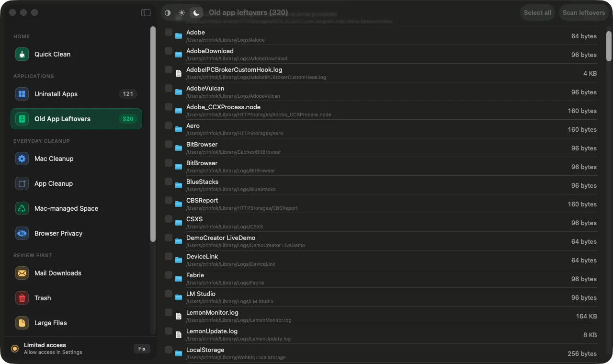Click the Browser Privacy eye icon
The height and width of the screenshot is (364, 613).
pyautogui.click(x=22, y=233)
